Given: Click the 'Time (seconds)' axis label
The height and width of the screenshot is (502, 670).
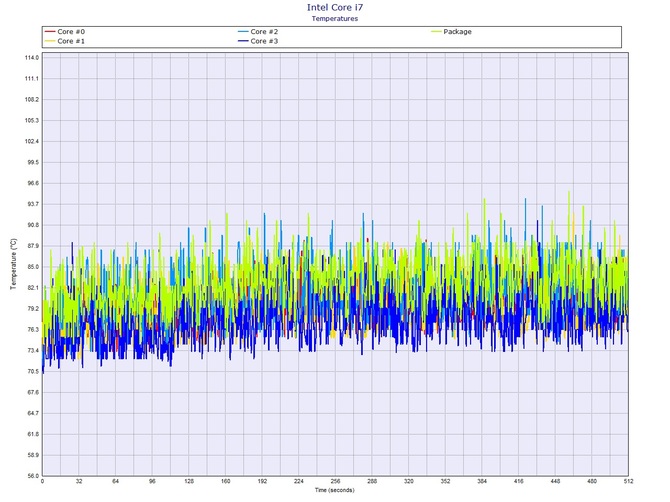Looking at the screenshot, I should point(335,490).
